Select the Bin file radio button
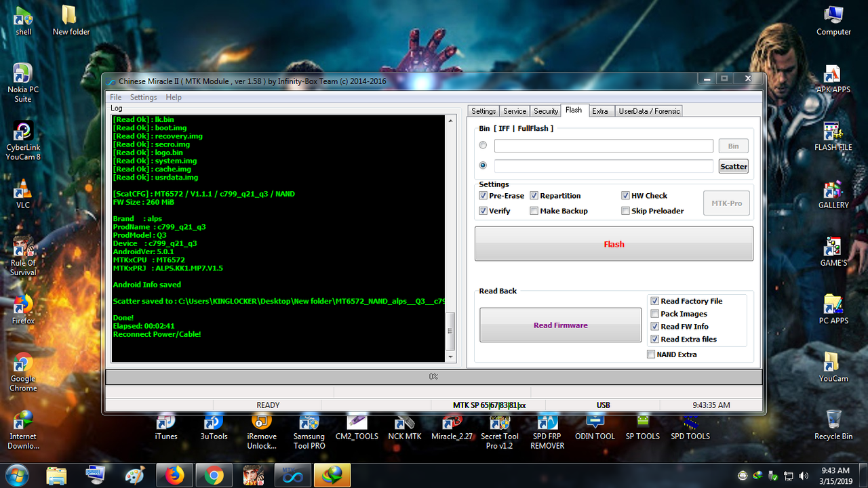 coord(483,145)
